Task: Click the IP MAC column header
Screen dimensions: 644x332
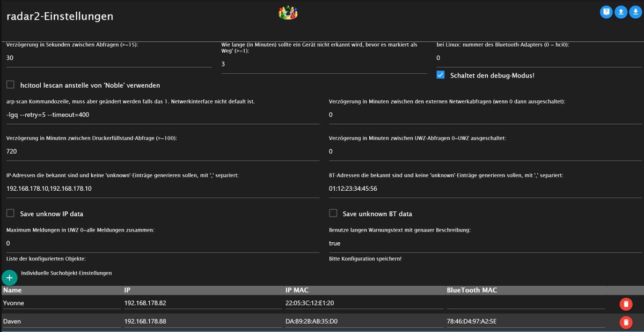Action: 297,290
